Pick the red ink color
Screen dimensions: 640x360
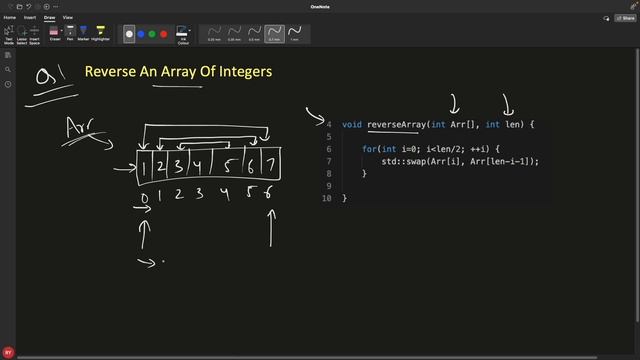164,34
